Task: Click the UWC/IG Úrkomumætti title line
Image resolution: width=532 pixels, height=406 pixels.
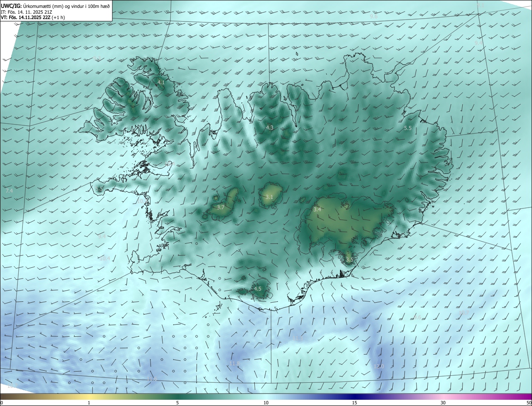Action: click(55, 5)
